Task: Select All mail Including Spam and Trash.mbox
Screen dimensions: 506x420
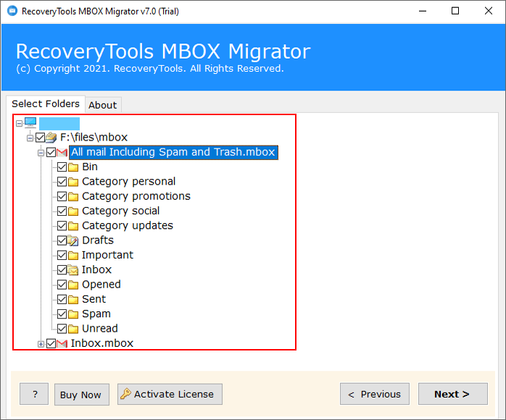Action: point(173,152)
